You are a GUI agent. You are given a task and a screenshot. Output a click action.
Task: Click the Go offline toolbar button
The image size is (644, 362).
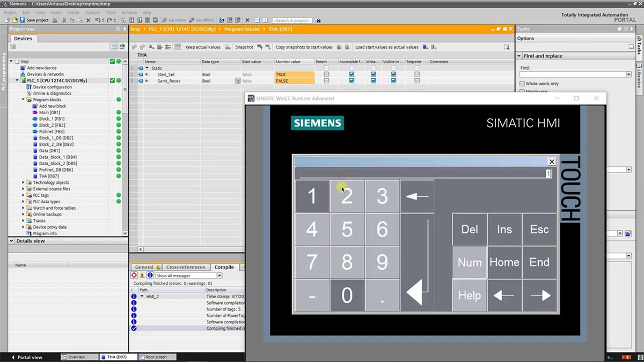point(201,20)
